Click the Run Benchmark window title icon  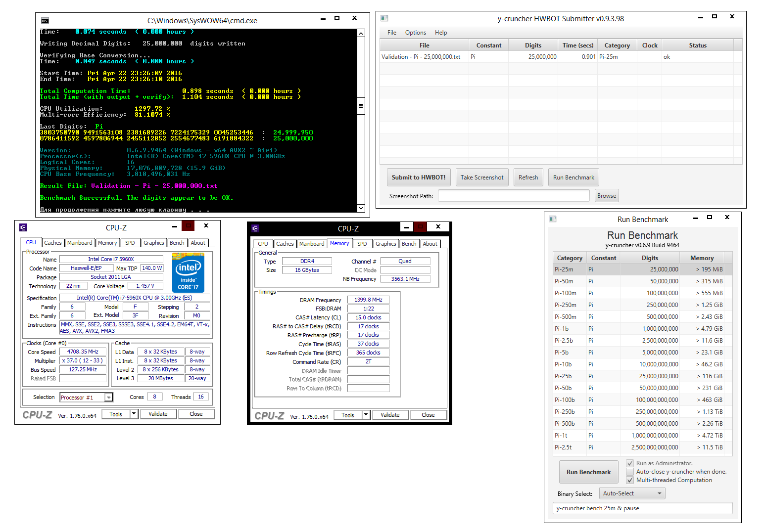(553, 219)
